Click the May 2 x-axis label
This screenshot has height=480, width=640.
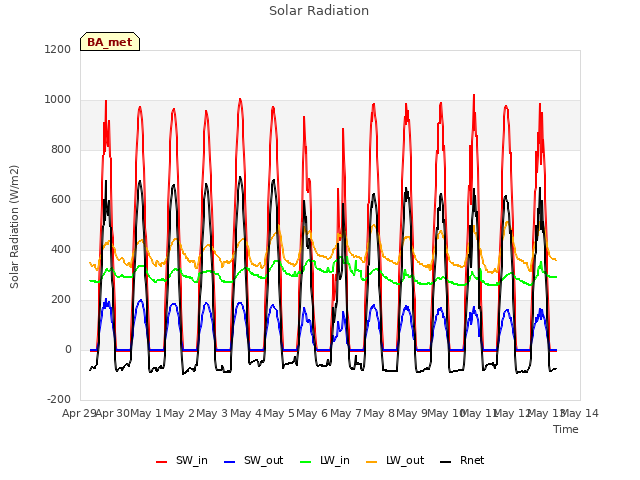coord(179,413)
